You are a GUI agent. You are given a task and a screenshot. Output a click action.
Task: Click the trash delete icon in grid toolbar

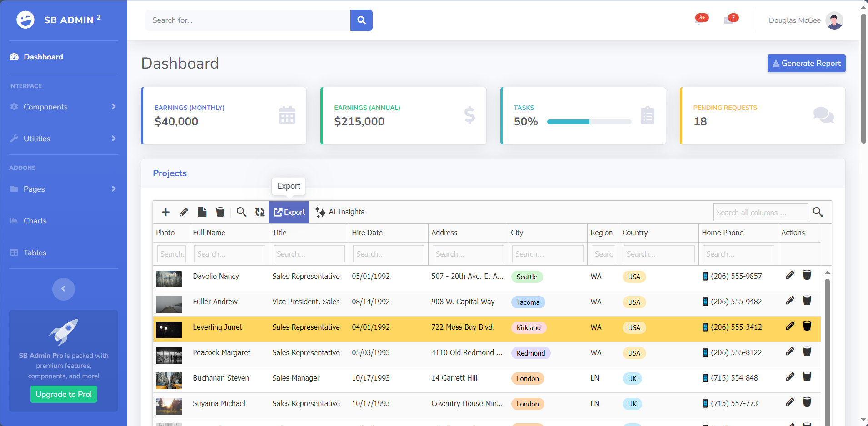[x=220, y=212]
